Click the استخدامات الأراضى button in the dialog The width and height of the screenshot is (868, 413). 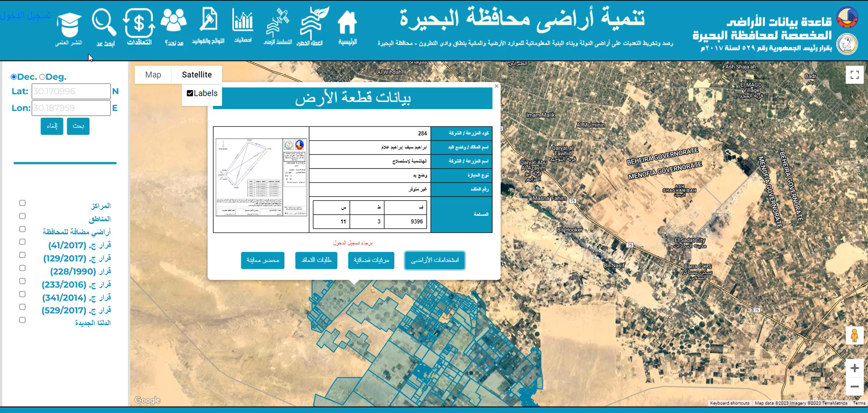coord(434,261)
